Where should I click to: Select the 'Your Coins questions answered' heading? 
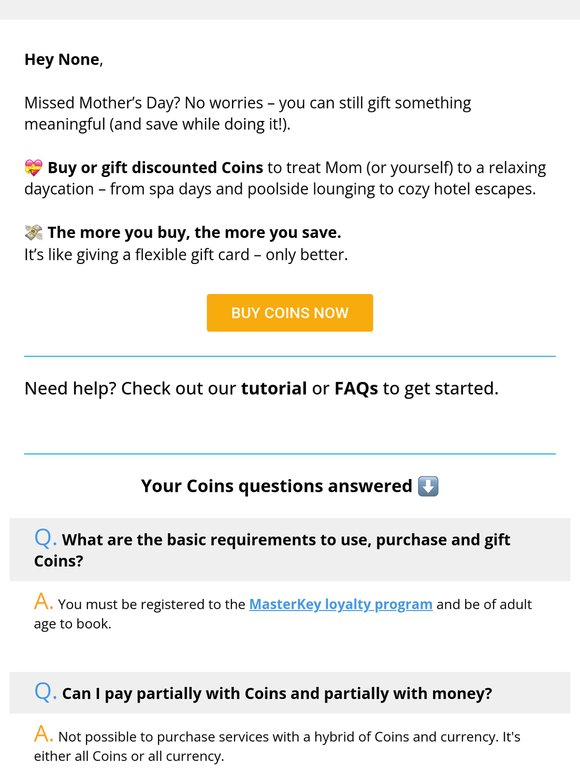point(276,486)
